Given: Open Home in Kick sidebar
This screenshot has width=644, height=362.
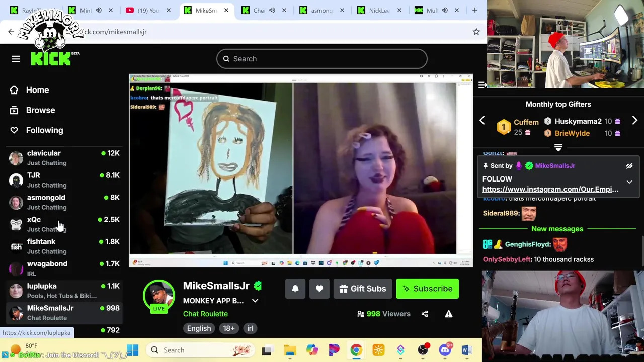Looking at the screenshot, I should tap(37, 90).
